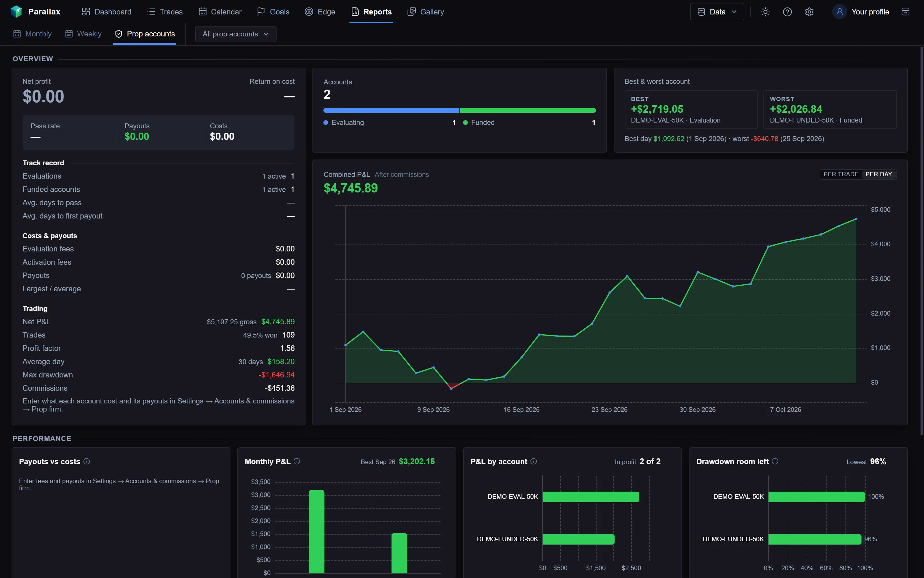Select the Prop accounts tab
924x578 pixels.
tap(145, 34)
